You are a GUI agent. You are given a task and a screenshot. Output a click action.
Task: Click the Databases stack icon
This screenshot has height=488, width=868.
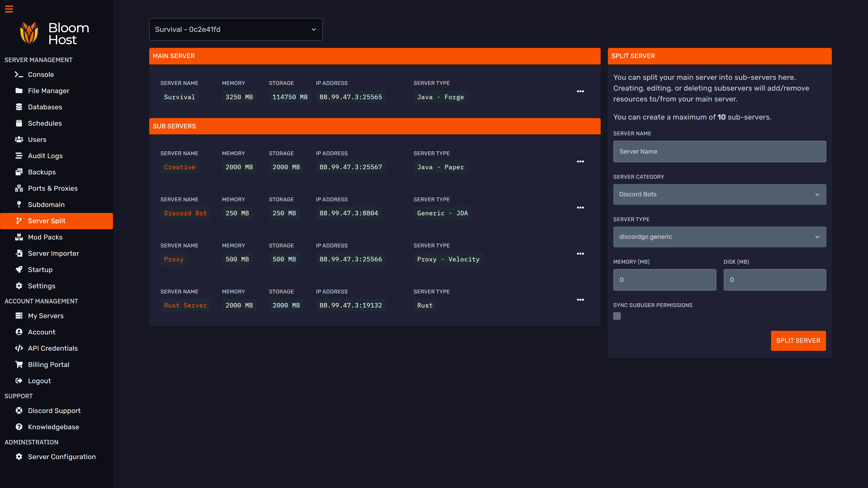[x=19, y=107]
